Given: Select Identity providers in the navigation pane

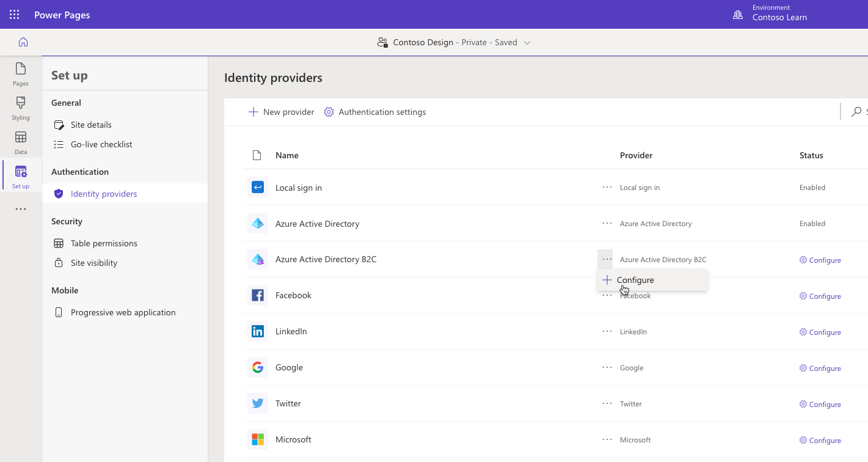Looking at the screenshot, I should 102,193.
